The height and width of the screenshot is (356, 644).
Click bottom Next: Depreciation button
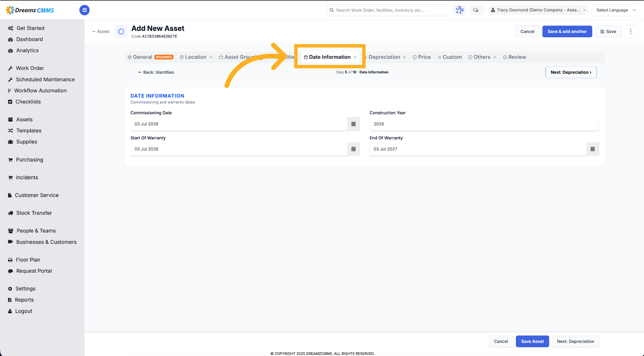click(576, 342)
